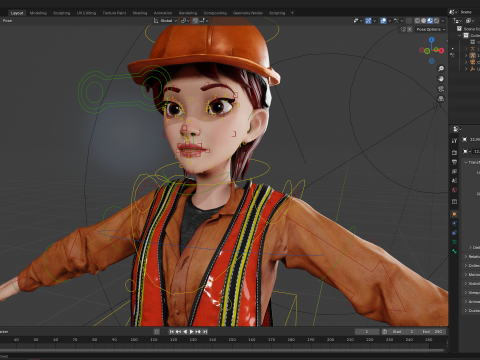Screen dimensions: 480x360
Task: Jump to the timeline start frame
Action: 172,332
